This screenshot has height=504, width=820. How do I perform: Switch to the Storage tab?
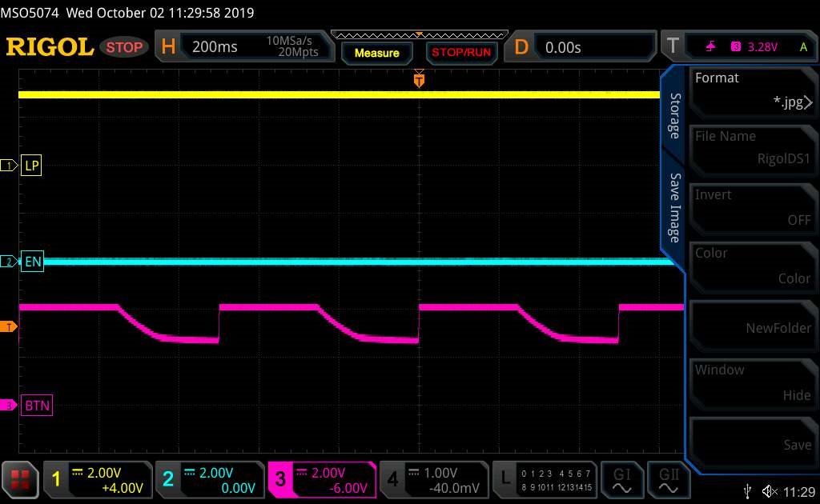coord(674,116)
